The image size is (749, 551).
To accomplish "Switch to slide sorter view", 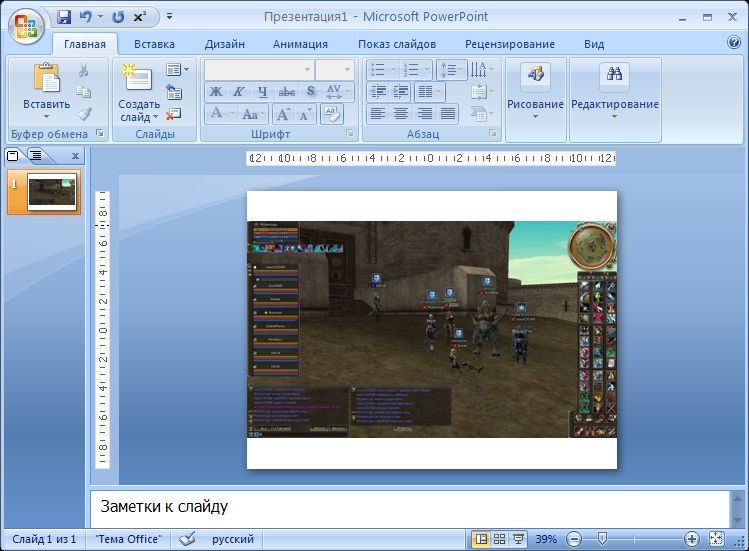I will (x=499, y=539).
